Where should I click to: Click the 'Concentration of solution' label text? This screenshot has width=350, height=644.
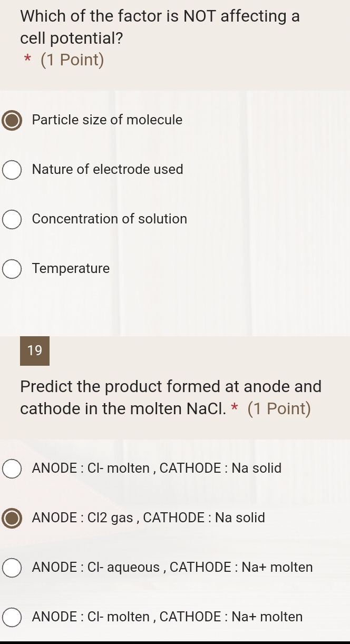coord(110,219)
